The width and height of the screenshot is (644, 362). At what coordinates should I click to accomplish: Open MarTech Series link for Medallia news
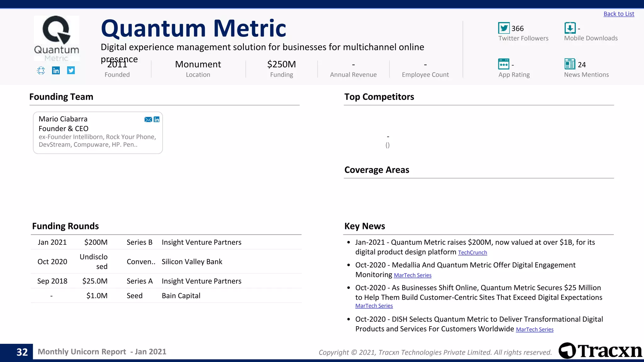pos(413,275)
